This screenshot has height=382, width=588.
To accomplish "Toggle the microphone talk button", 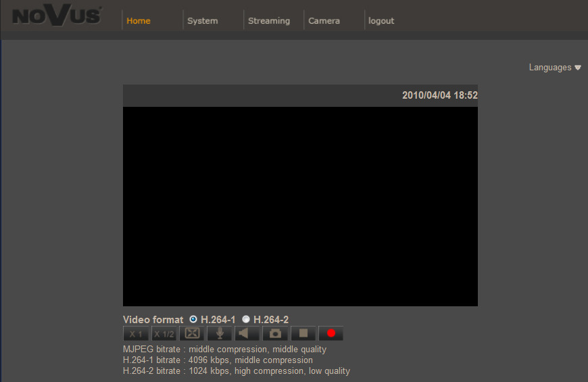I will click(220, 333).
